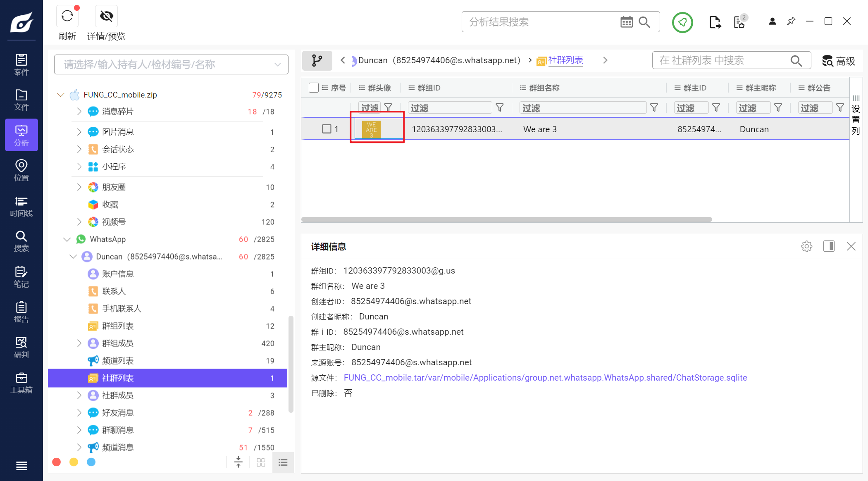Click the red color tag dot
The image size is (868, 481).
pos(57,462)
